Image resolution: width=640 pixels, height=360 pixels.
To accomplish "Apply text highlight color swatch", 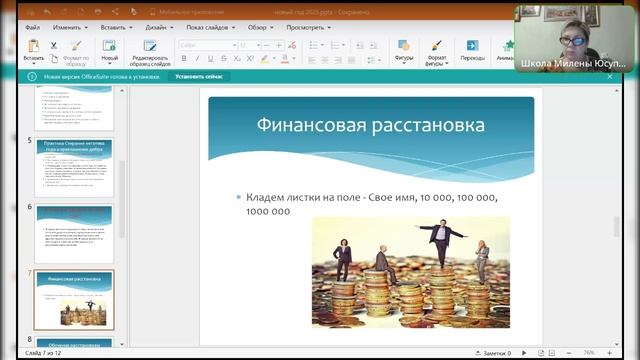I will click(x=264, y=59).
